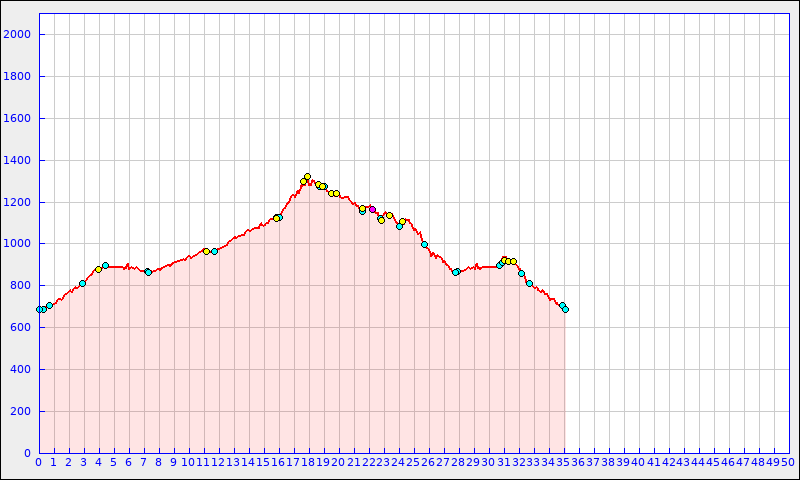Image resolution: width=800 pixels, height=480 pixels.
Task: Click the 18 label on the distance axis
Action: coord(308,462)
